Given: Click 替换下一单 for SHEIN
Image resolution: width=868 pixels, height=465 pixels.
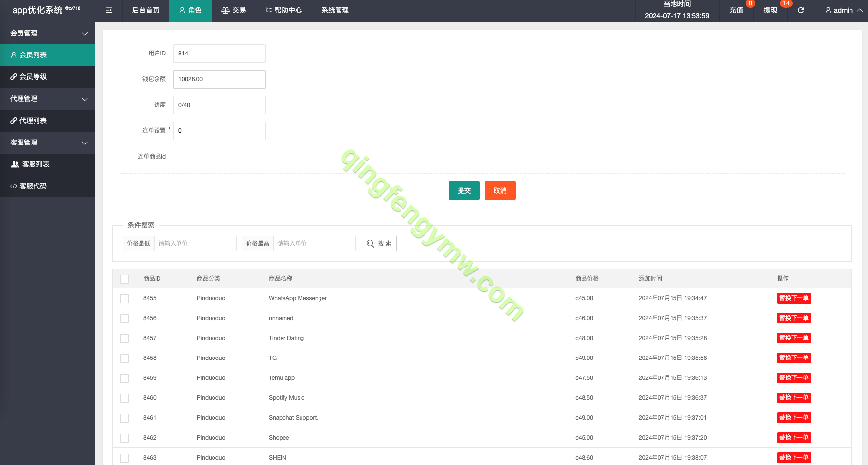Looking at the screenshot, I should point(794,458).
